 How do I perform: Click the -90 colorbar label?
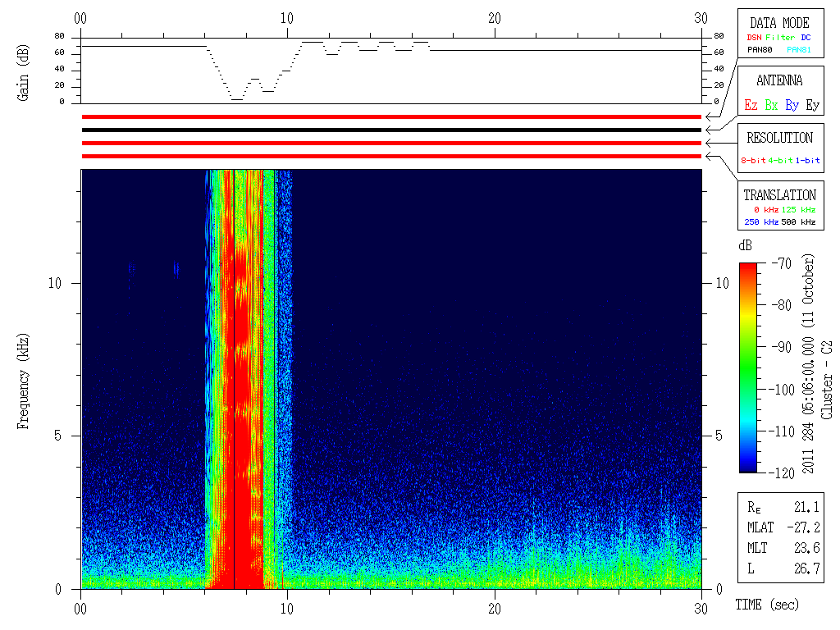pos(782,347)
